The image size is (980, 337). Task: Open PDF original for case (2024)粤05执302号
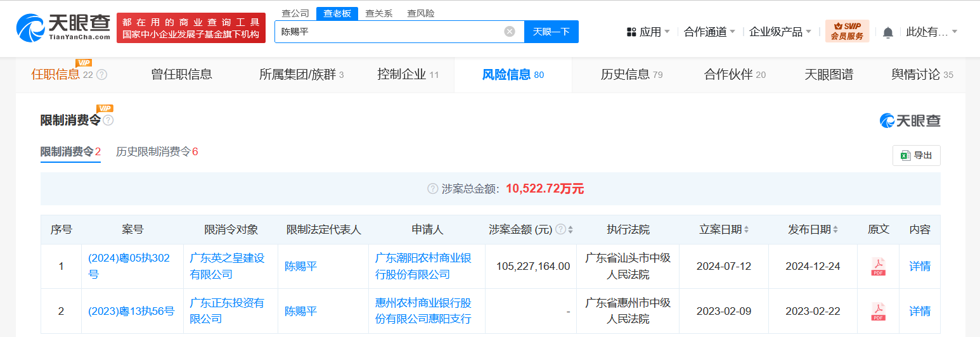click(x=878, y=267)
